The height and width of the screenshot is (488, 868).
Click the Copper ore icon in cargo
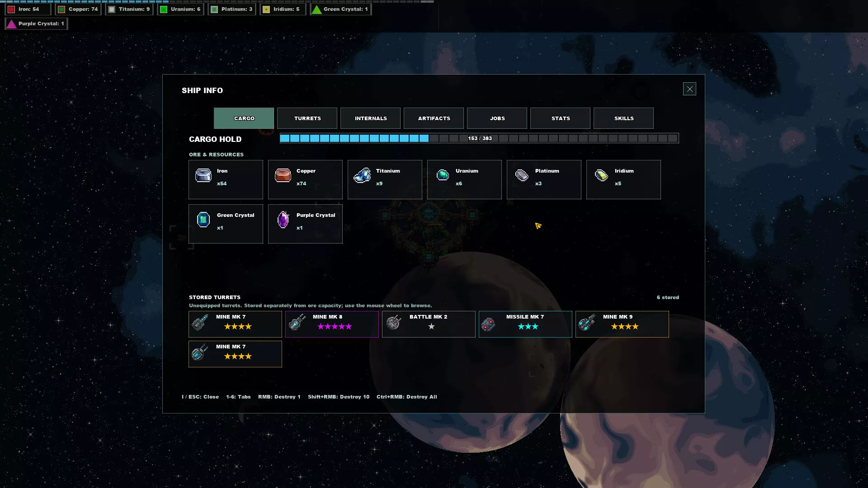pos(283,175)
